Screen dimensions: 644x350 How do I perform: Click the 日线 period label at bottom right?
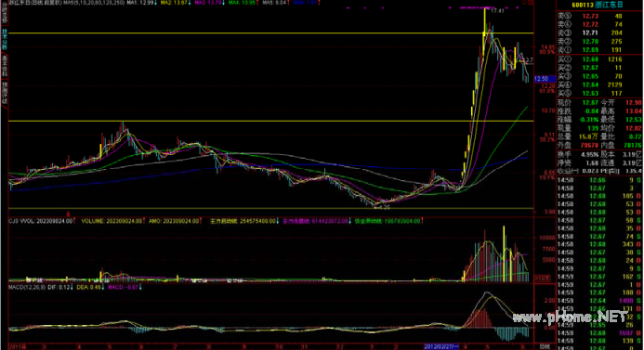coord(545,346)
